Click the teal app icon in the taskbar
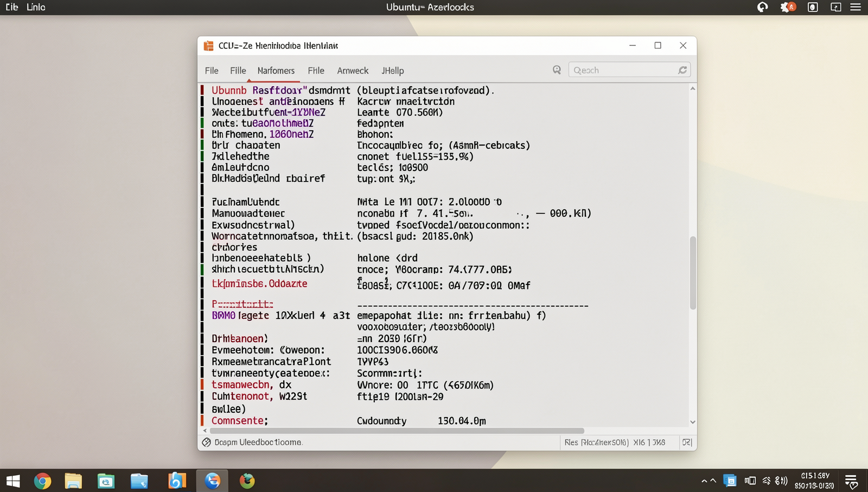 pyautogui.click(x=106, y=481)
